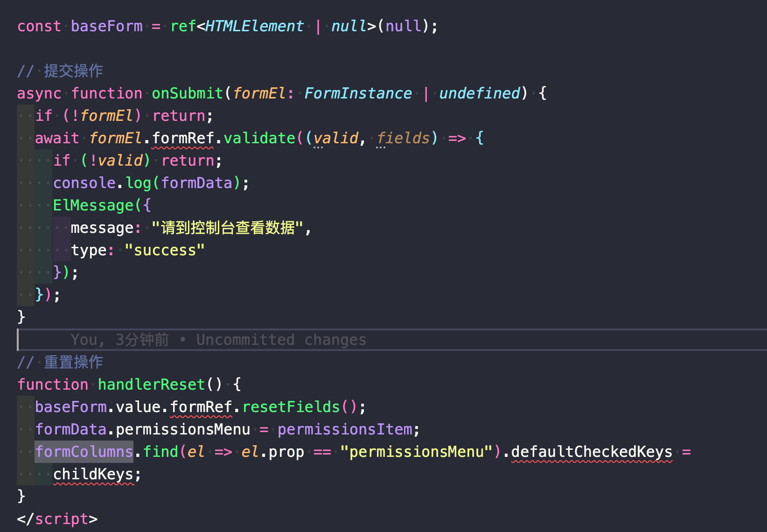Click formData.permissionsMenu assignment target
767x532 pixels.
pos(143,429)
